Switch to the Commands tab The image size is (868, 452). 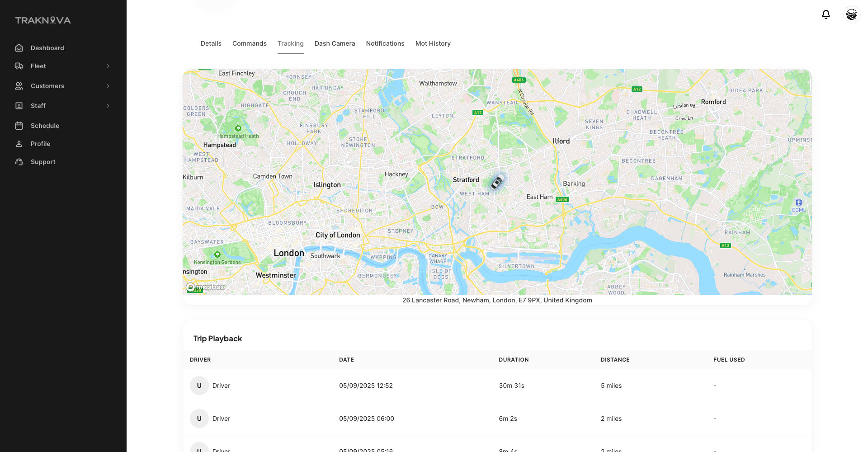[250, 43]
